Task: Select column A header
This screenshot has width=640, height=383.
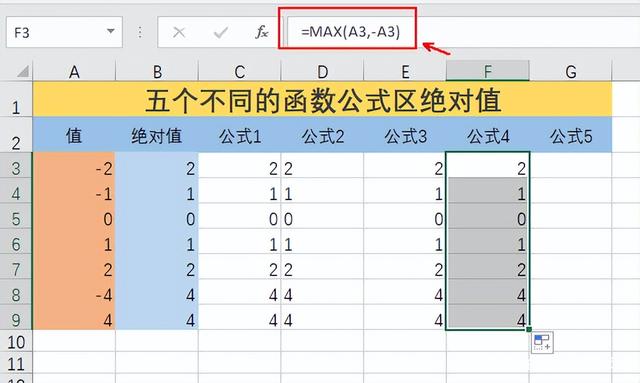Action: (x=74, y=71)
